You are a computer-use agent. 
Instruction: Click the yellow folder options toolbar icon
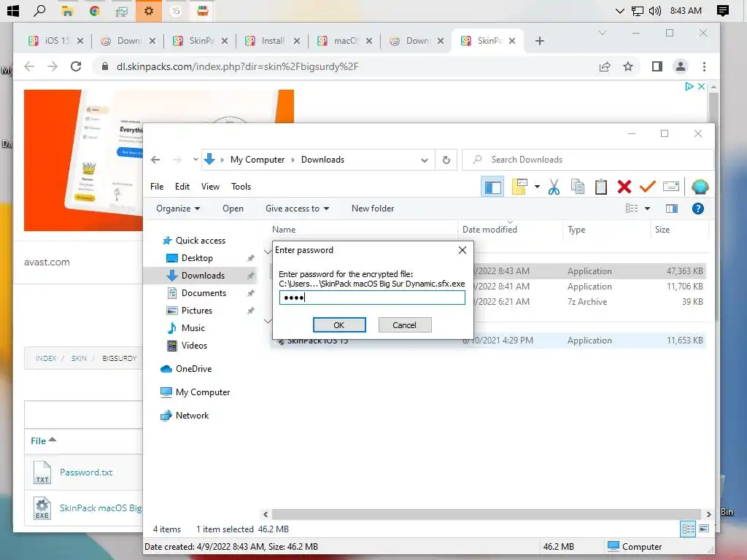(x=519, y=187)
